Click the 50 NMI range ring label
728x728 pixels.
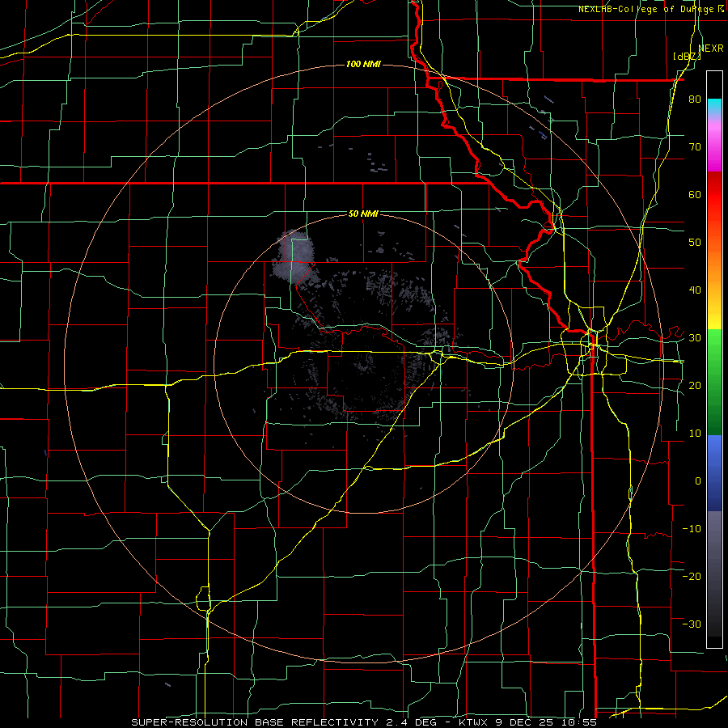click(363, 214)
